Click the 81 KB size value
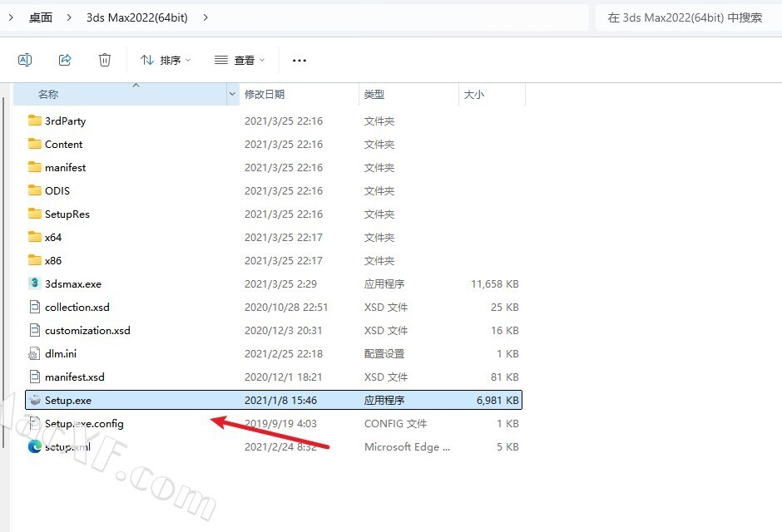 click(505, 377)
